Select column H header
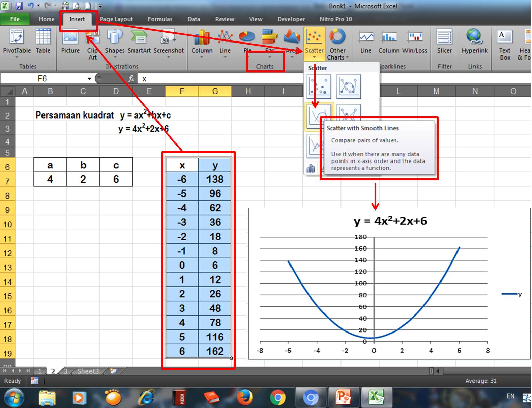The height and width of the screenshot is (408, 532). (x=248, y=91)
